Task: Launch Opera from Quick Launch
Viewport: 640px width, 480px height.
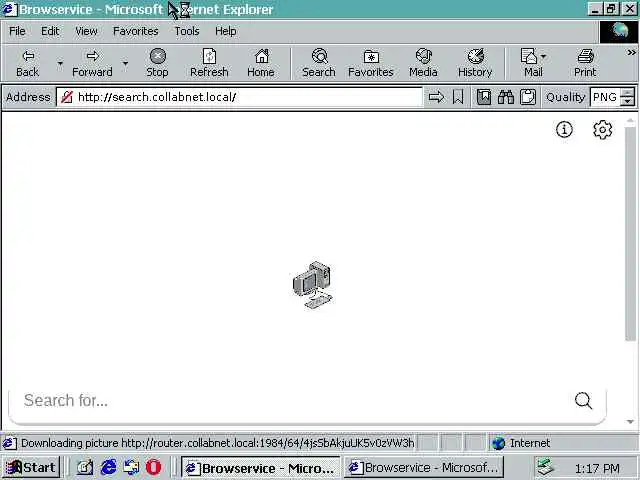Action: [154, 467]
